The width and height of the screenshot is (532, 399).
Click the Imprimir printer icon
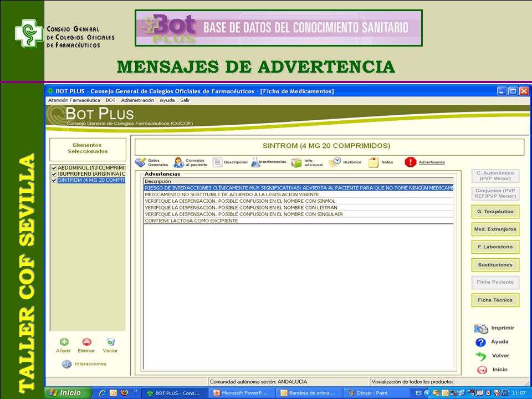(x=480, y=329)
